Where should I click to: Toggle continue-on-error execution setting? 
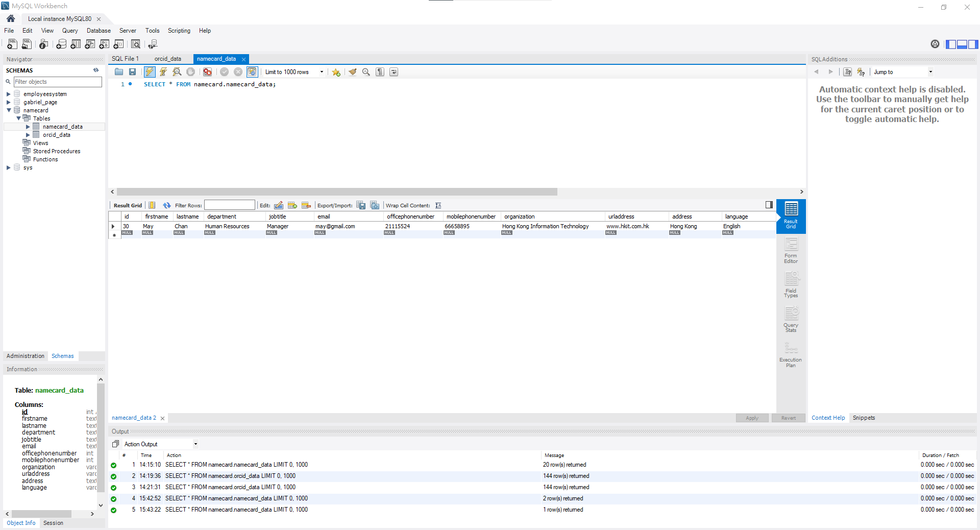(207, 72)
